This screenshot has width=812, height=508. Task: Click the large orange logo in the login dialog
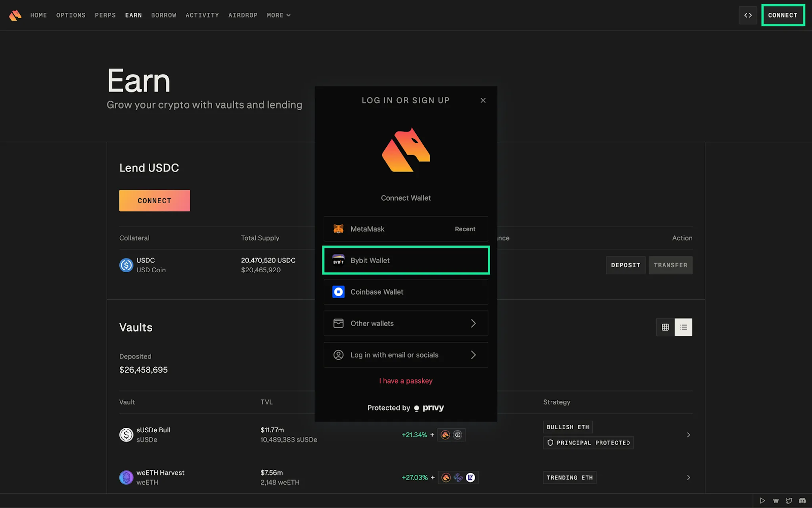pos(406,150)
